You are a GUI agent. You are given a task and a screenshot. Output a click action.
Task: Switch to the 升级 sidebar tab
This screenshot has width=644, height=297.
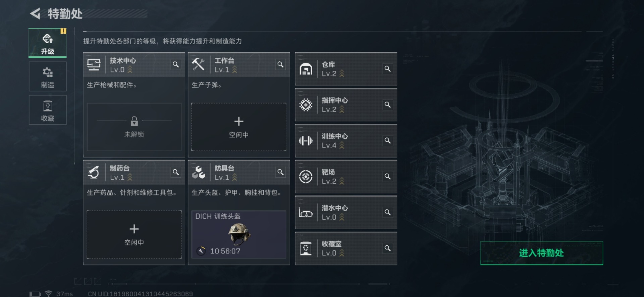(48, 43)
